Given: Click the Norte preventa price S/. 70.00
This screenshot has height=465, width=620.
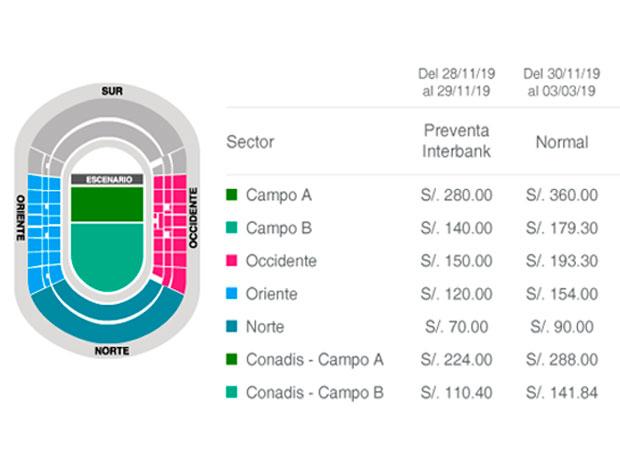Looking at the screenshot, I should click(456, 327).
